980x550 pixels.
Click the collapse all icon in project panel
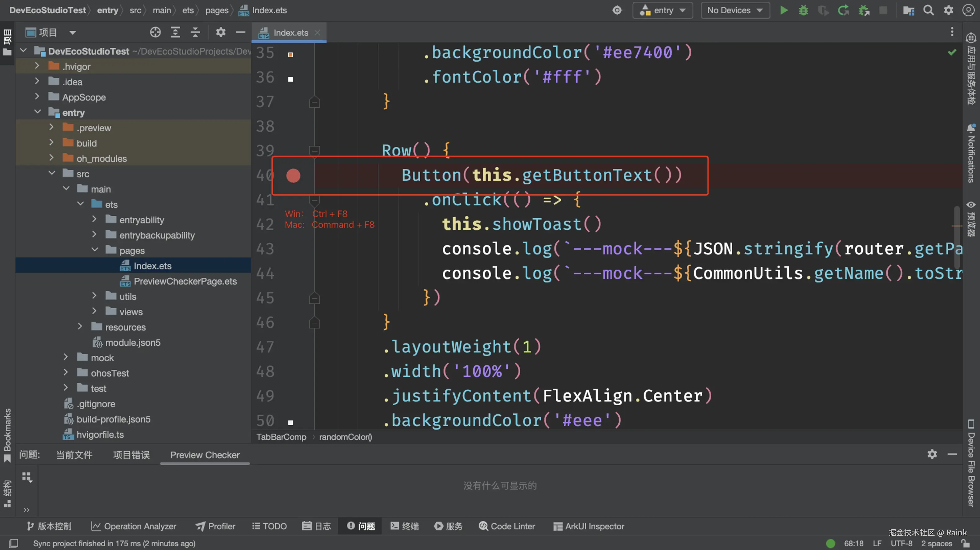(x=195, y=32)
